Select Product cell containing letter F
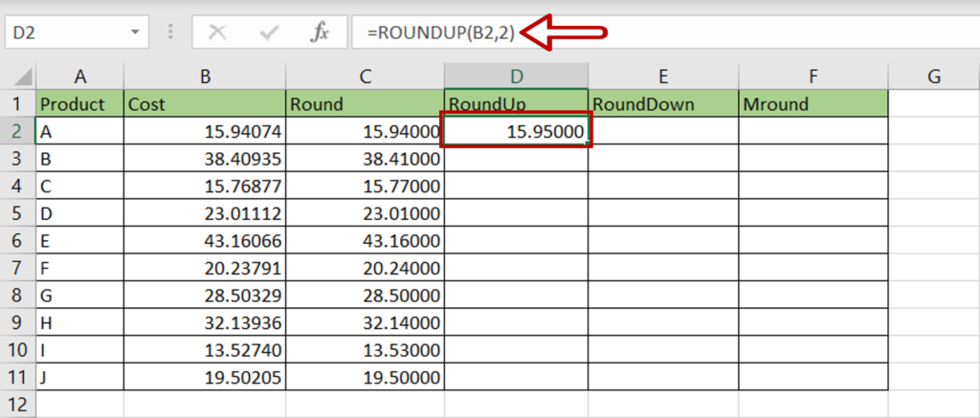980x418 pixels. coord(80,268)
